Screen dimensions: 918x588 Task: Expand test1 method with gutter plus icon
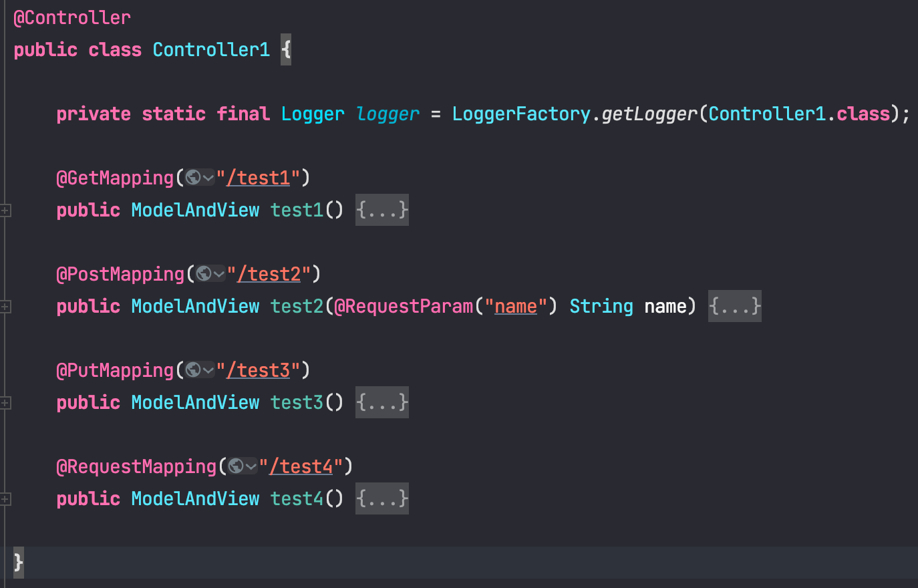pos(5,210)
